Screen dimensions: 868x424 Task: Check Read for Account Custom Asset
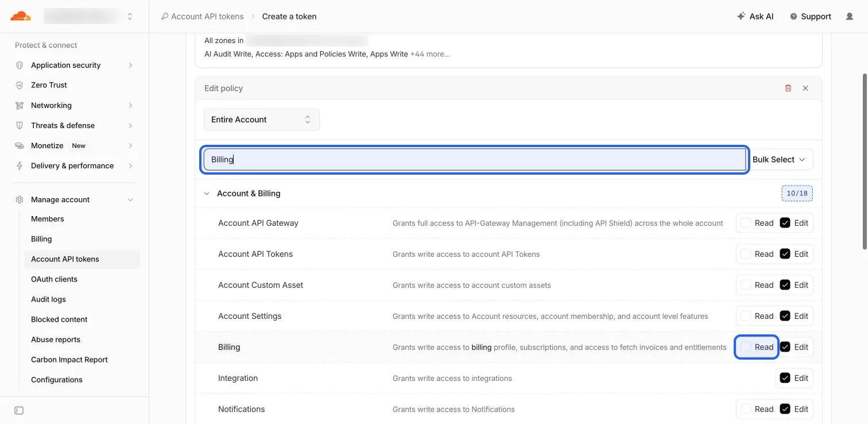pyautogui.click(x=746, y=285)
